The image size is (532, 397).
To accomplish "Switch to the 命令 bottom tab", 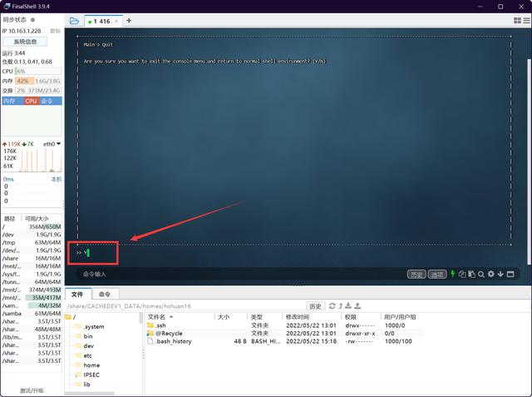I will 105,294.
